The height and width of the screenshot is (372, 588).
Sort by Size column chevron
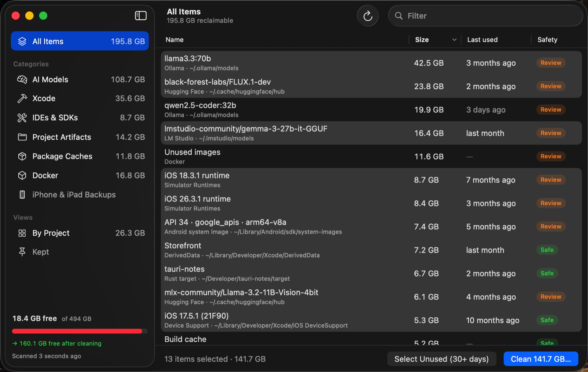pyautogui.click(x=454, y=40)
